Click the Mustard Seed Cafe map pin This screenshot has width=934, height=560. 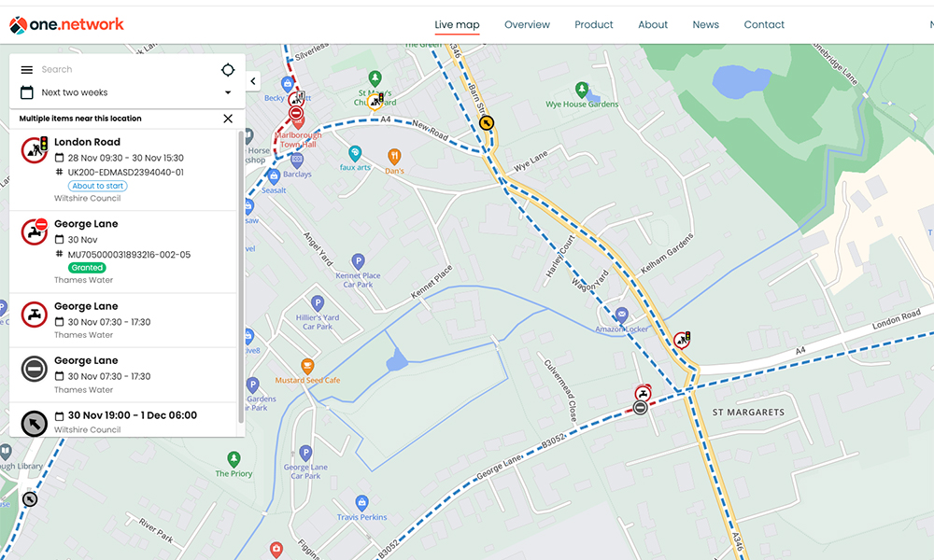point(307,367)
